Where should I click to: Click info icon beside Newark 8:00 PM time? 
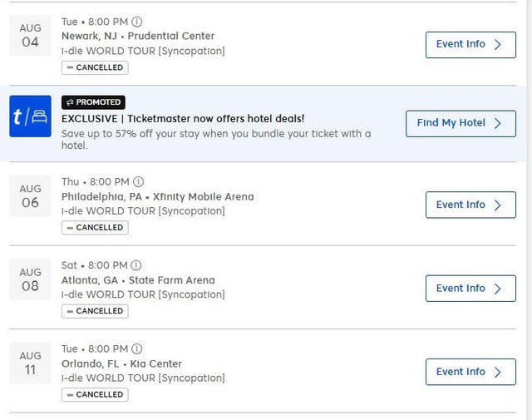(x=137, y=22)
